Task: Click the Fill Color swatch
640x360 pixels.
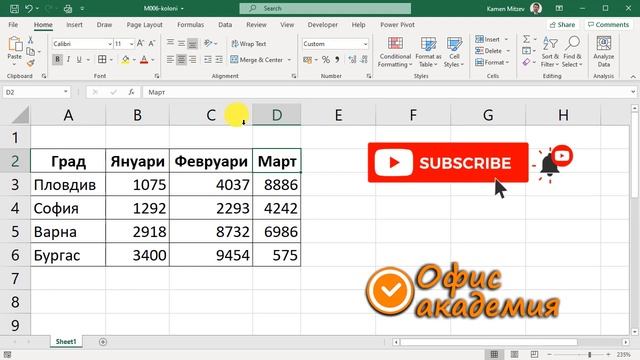Action: coord(125,60)
